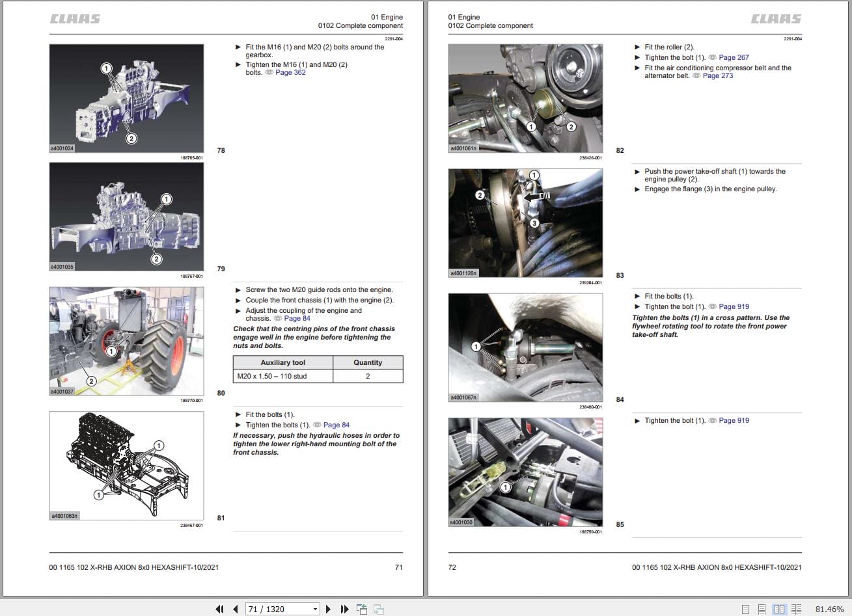
Task: Toggle the two-page side-by-side view
Action: (778, 609)
